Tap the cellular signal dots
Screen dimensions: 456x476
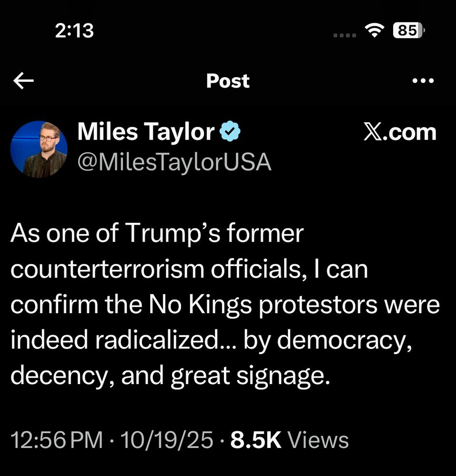click(345, 35)
